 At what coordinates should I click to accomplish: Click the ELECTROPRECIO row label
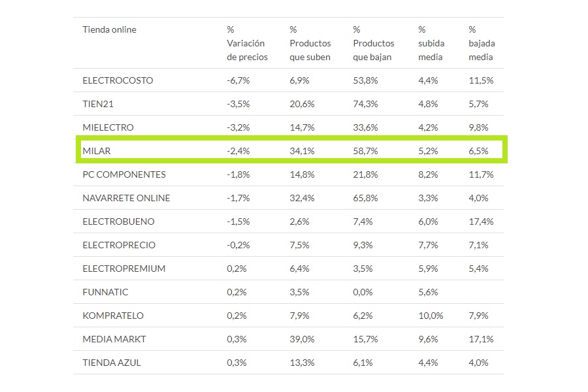coord(119,245)
